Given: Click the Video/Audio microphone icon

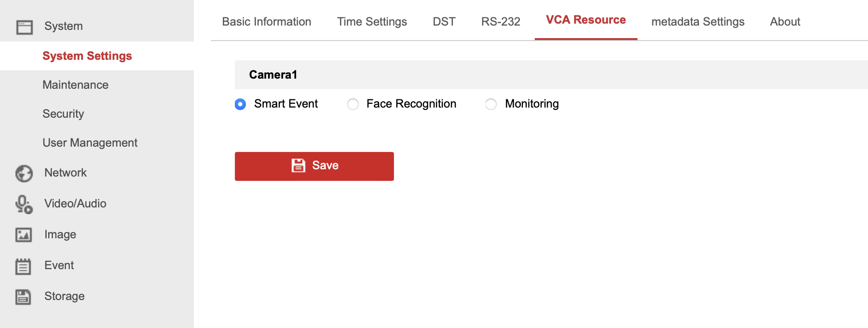Looking at the screenshot, I should coord(24,204).
